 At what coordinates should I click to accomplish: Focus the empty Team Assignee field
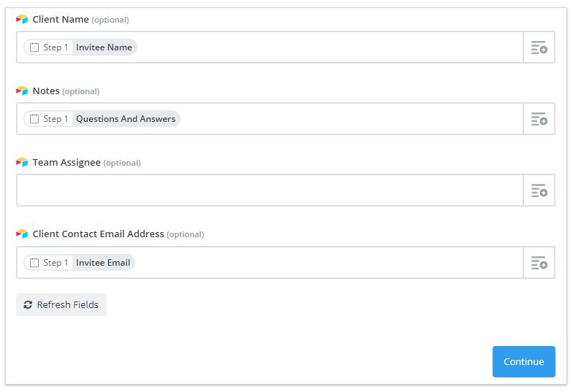270,191
